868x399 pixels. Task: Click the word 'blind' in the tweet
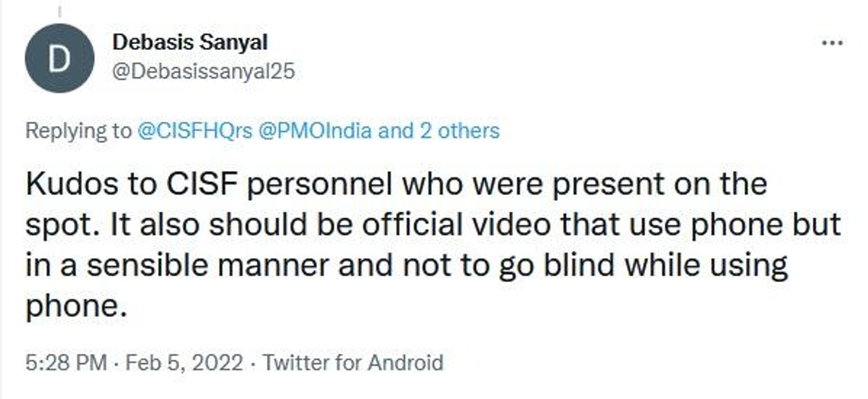579,266
